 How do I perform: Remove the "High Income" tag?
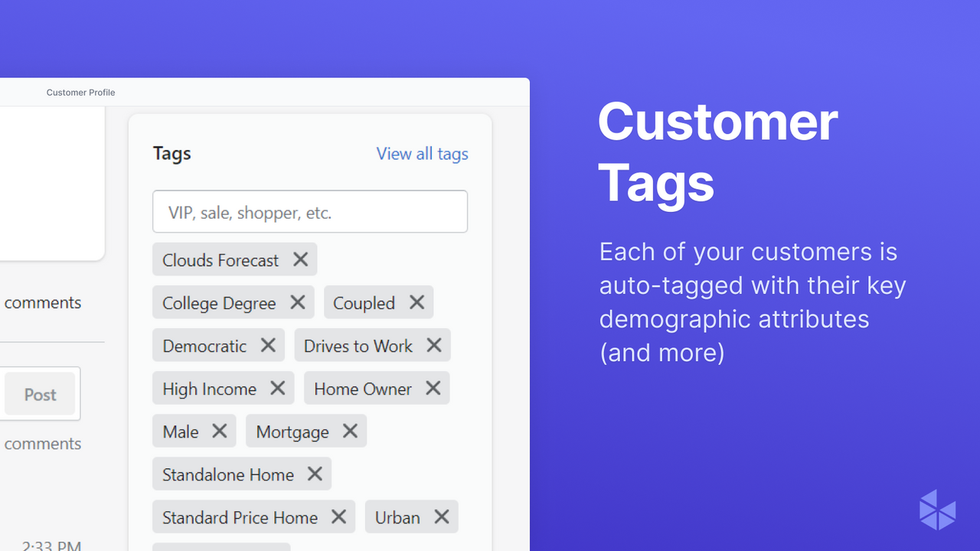(x=277, y=388)
